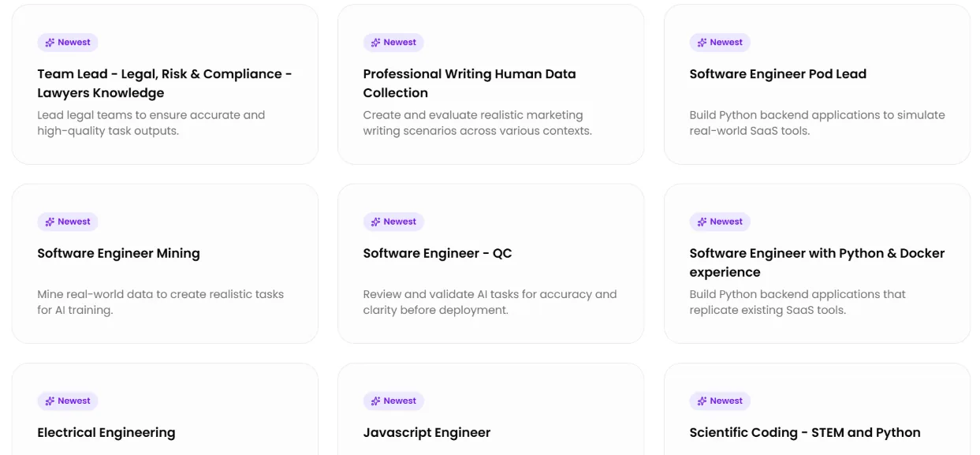
Task: Click sparkle icon on Electrical Engineering card
Action: [x=50, y=401]
